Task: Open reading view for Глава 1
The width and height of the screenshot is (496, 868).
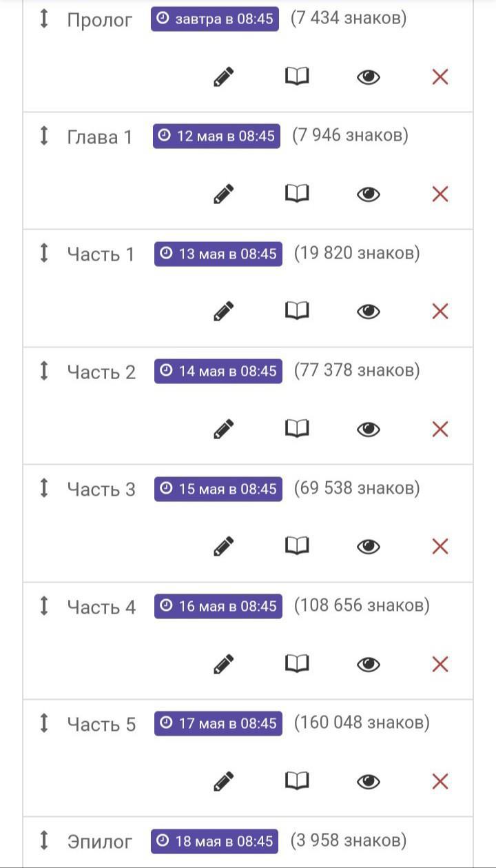Action: (x=297, y=194)
